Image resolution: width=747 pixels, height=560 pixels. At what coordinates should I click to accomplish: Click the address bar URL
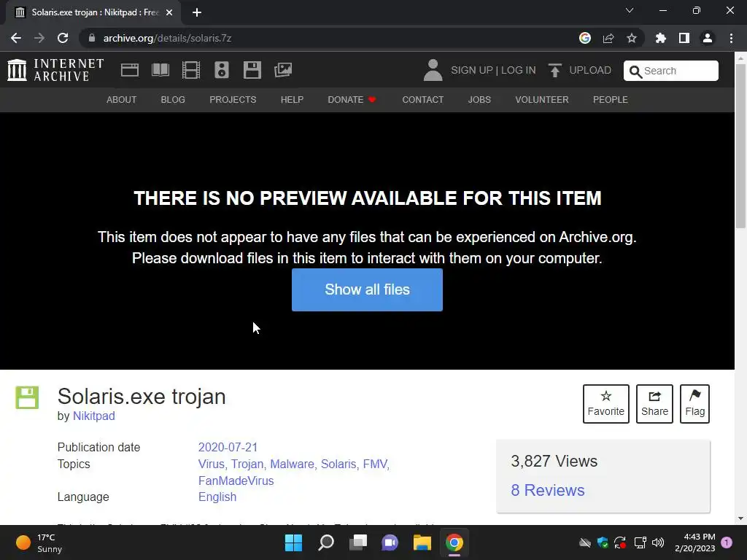[x=167, y=38]
